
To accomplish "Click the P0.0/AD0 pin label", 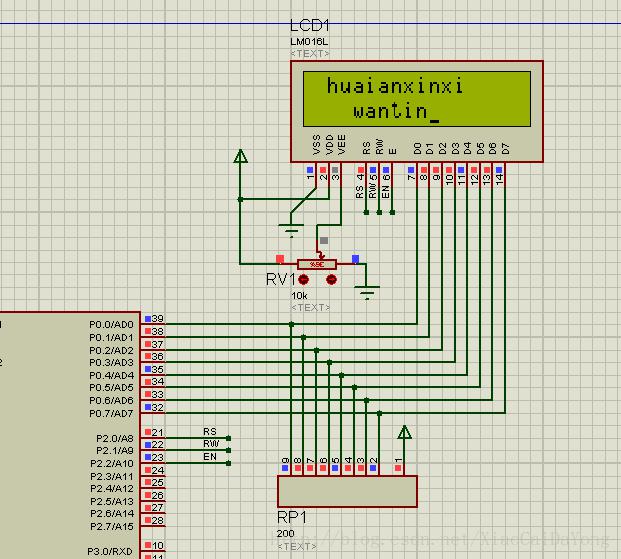I will point(111,324).
